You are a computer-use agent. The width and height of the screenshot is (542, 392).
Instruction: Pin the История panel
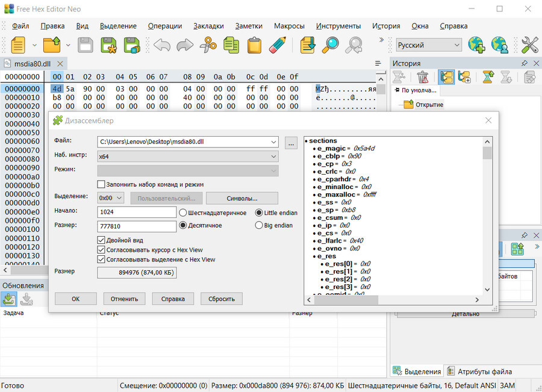(x=525, y=63)
